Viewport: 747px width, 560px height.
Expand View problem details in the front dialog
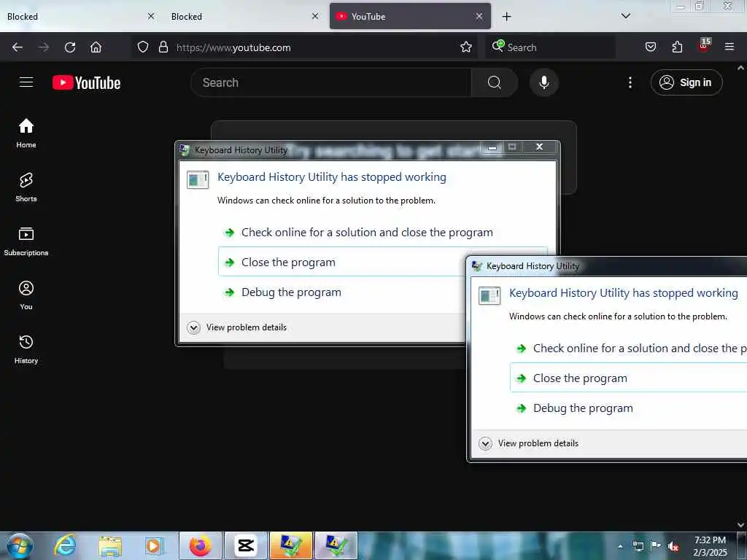click(x=529, y=443)
